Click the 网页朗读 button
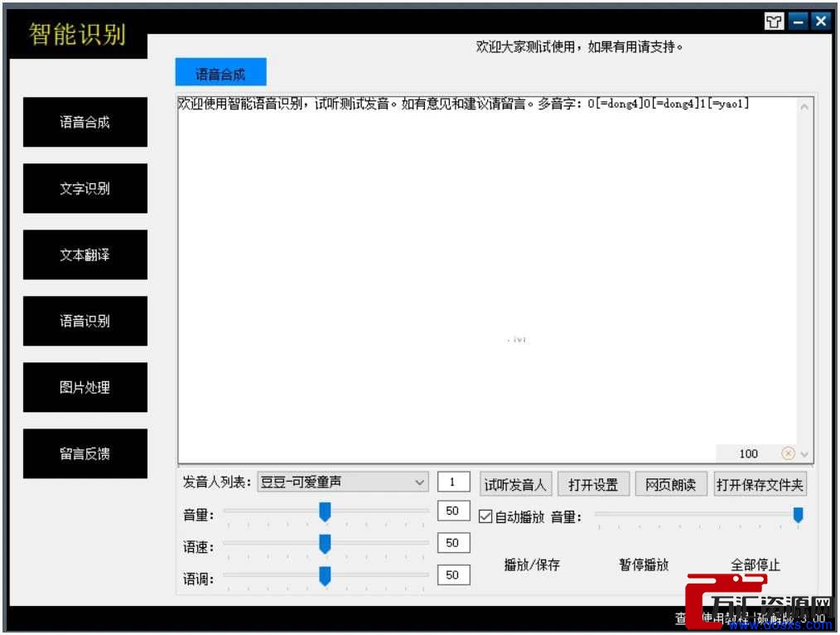Screen dimensions: 840x635 click(670, 485)
